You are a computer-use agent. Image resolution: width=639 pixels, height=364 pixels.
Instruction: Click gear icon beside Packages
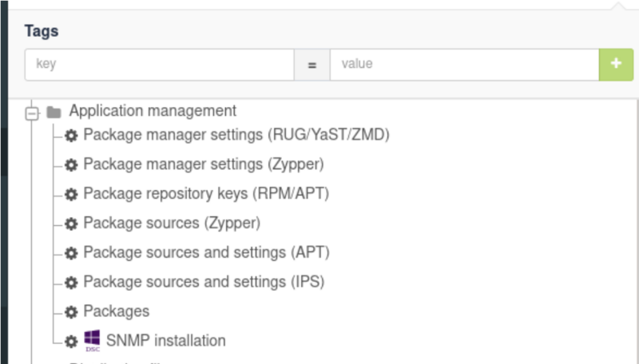point(71,312)
